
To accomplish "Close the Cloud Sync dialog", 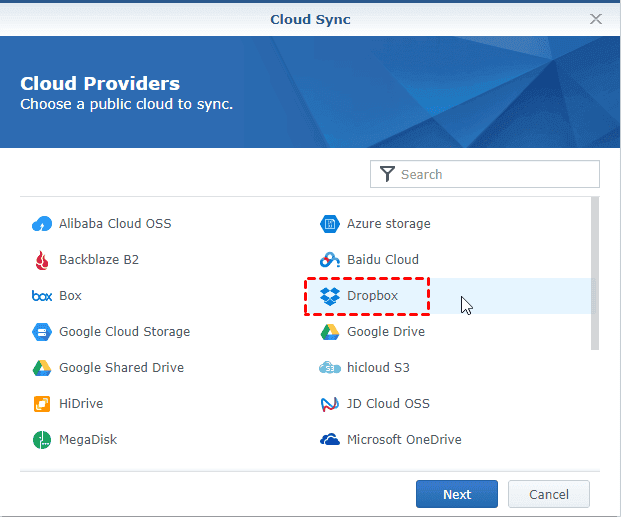I will coord(596,19).
